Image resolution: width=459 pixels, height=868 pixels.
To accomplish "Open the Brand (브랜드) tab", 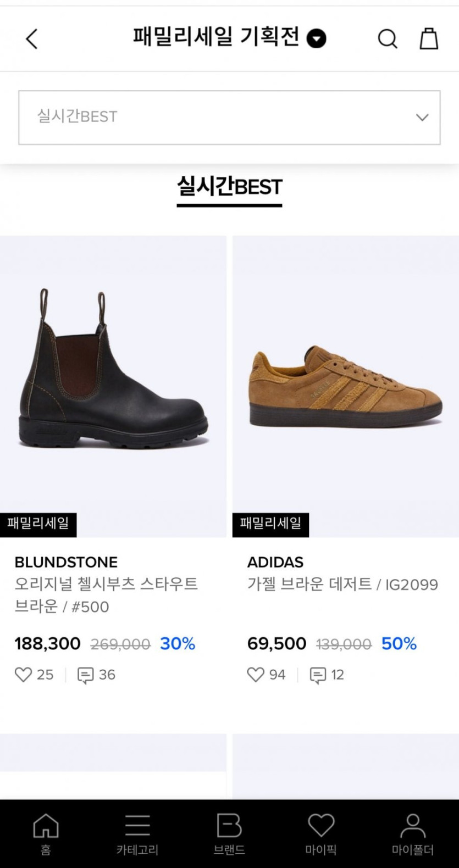I will coord(229,833).
